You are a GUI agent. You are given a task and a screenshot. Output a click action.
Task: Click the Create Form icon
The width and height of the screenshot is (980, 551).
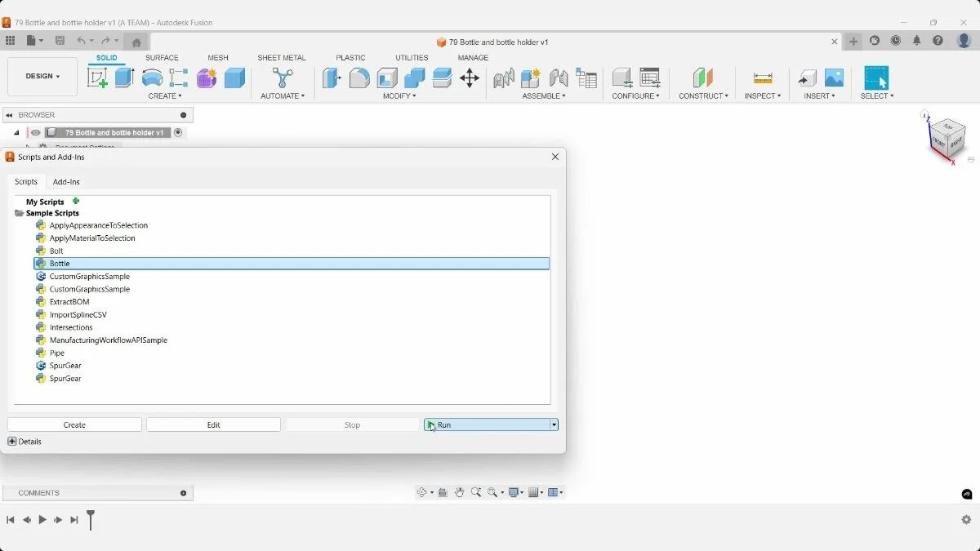(207, 78)
